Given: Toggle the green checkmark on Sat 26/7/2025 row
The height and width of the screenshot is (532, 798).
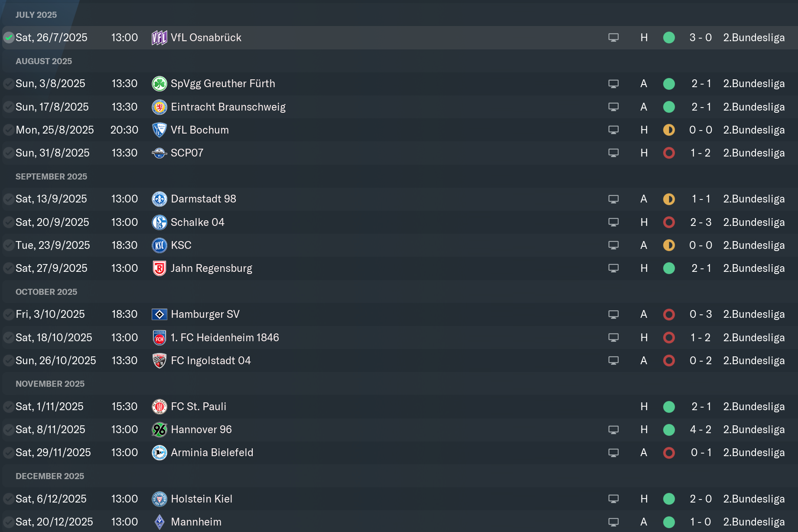Looking at the screenshot, I should coord(9,38).
